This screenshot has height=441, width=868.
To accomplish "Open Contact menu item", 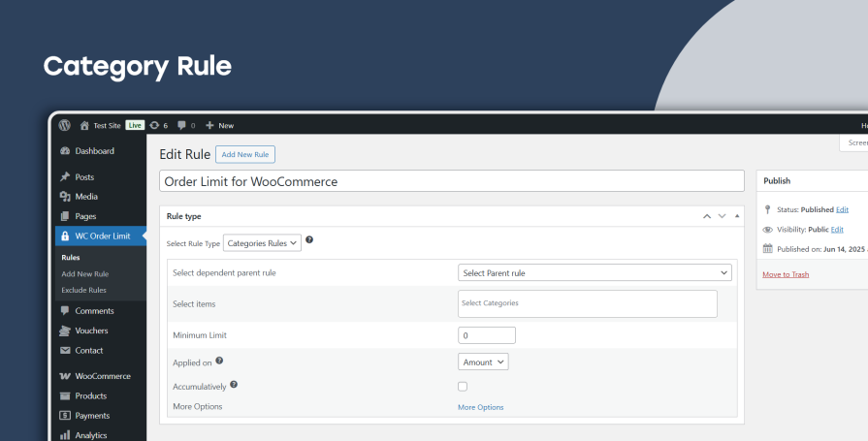I will click(89, 350).
